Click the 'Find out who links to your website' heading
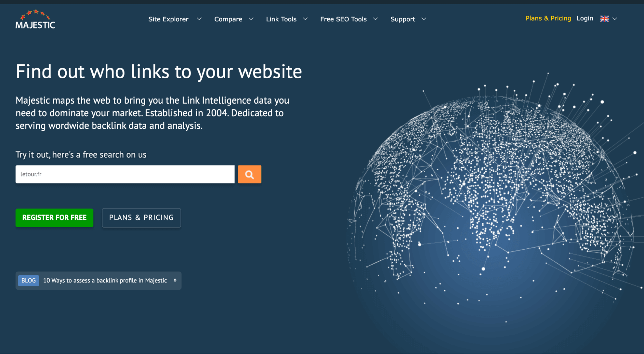 (x=159, y=71)
